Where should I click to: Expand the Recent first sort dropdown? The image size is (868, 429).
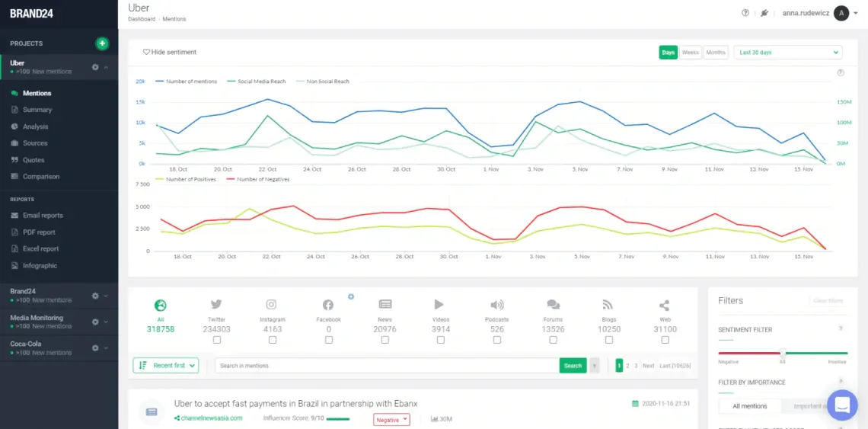point(165,365)
